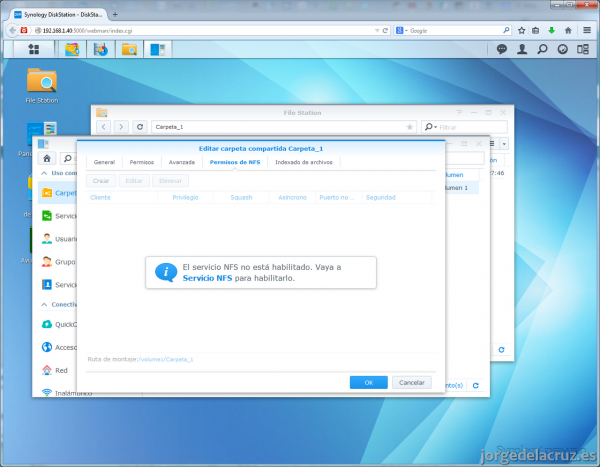The height and width of the screenshot is (467, 600).
Task: Click the File Station Filtrar field
Action: [x=465, y=127]
